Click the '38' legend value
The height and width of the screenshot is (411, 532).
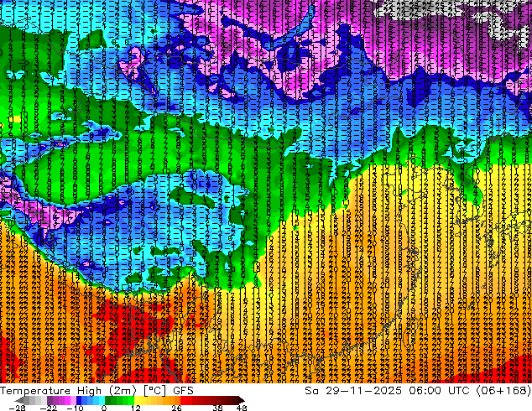[218, 408]
